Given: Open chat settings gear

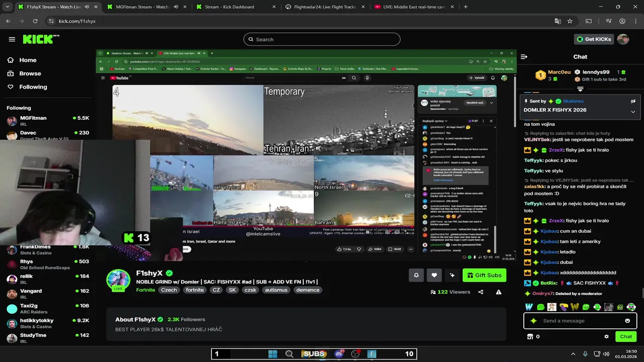Looking at the screenshot, I should tap(606, 336).
